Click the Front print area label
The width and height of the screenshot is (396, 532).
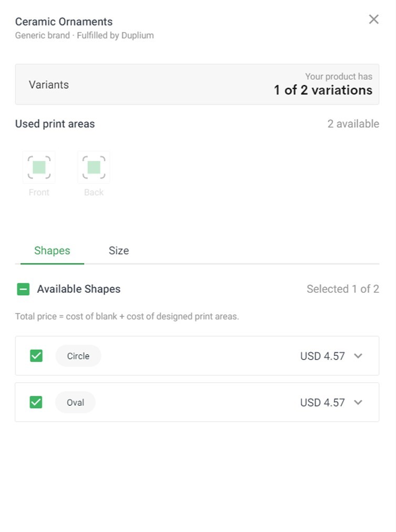click(39, 192)
